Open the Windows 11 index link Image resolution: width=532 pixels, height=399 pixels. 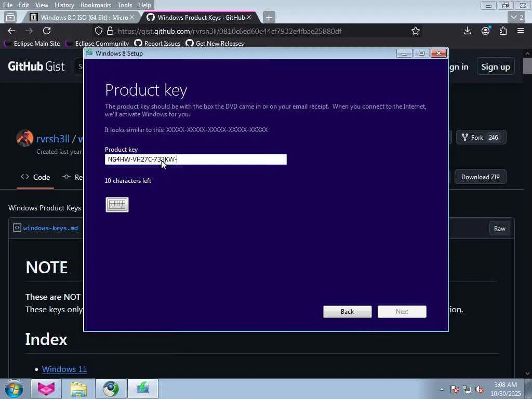[64, 369]
